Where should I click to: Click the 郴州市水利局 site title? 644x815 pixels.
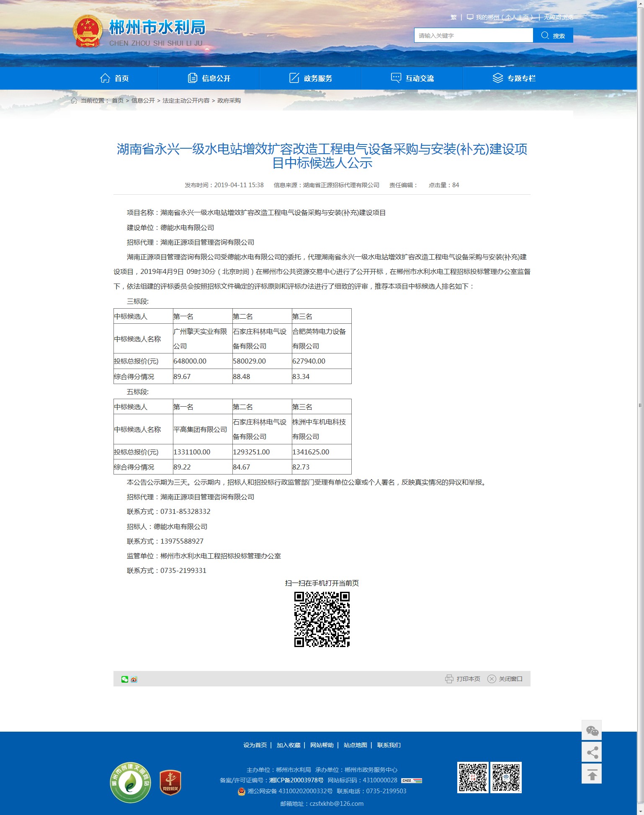click(x=157, y=28)
